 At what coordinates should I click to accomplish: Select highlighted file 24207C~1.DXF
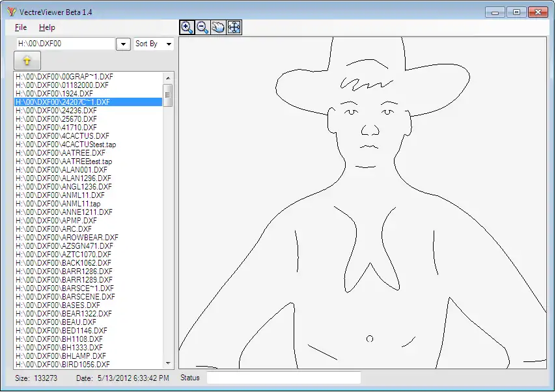coord(89,102)
